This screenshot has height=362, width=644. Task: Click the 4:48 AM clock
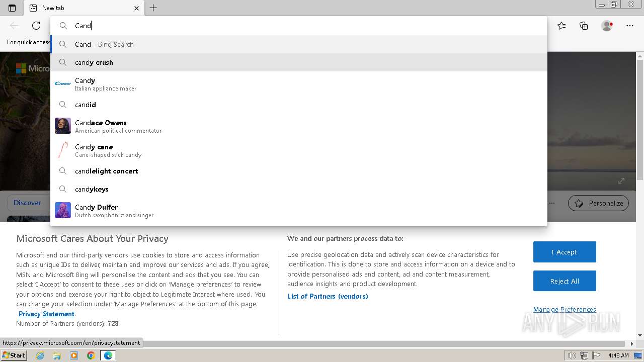[618, 355]
